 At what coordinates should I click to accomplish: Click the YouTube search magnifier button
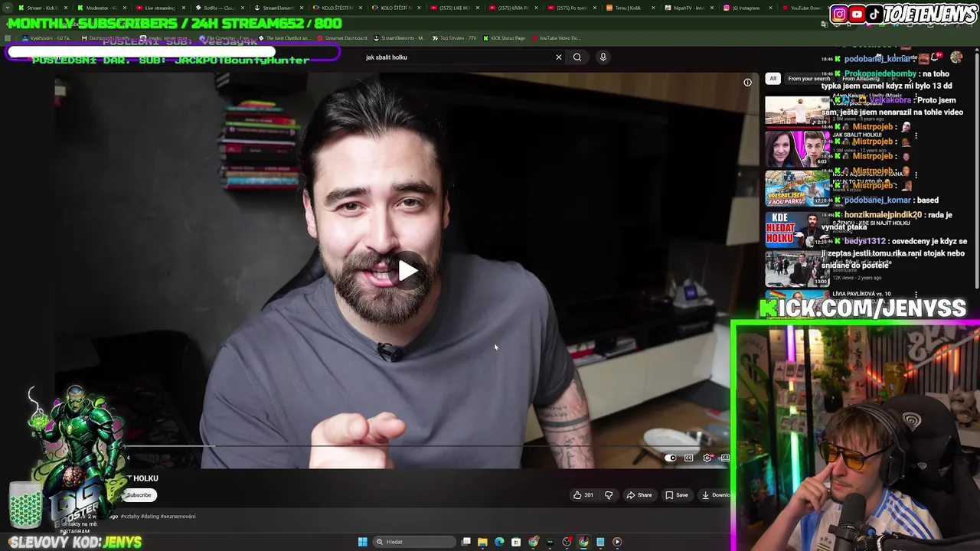(x=577, y=57)
